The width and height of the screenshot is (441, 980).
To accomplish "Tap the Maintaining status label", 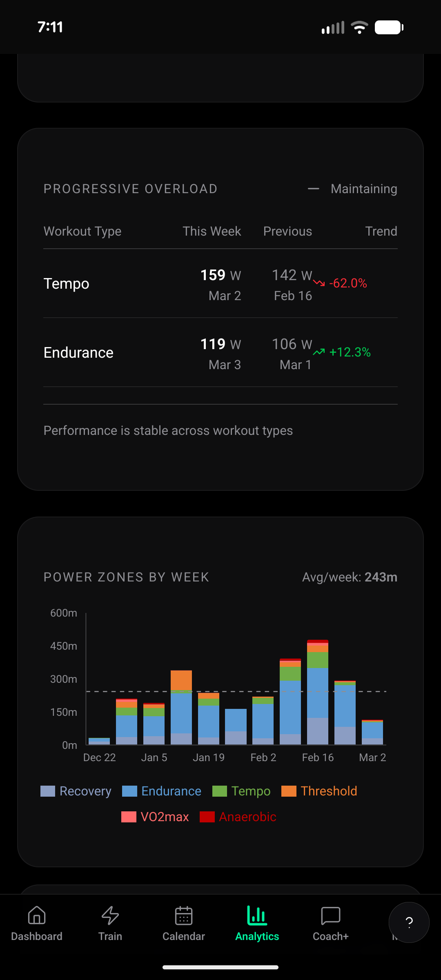I will [364, 189].
